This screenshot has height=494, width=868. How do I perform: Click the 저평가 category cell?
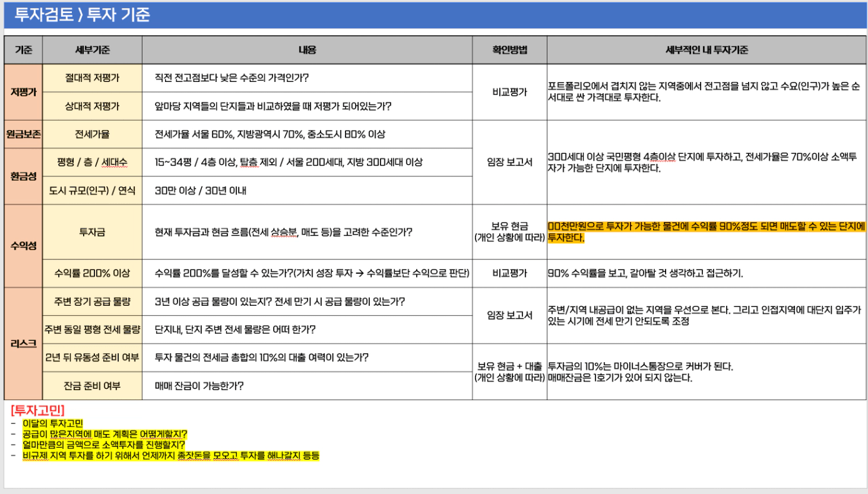(x=23, y=91)
